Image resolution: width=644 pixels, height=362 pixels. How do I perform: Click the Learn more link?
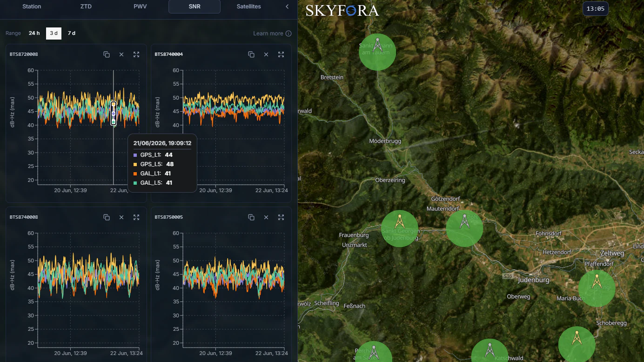(x=268, y=34)
